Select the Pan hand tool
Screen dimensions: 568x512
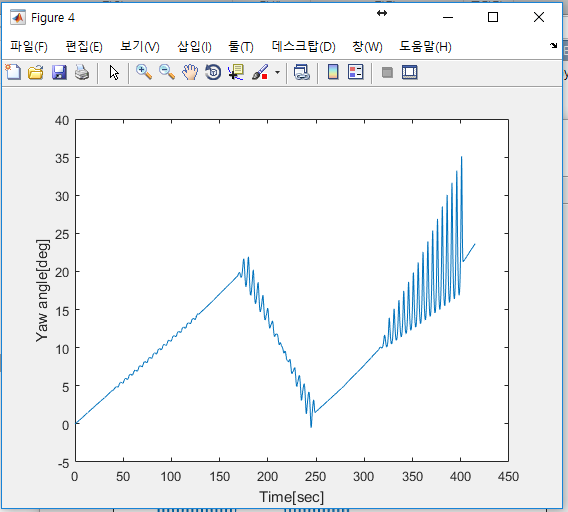tap(190, 72)
